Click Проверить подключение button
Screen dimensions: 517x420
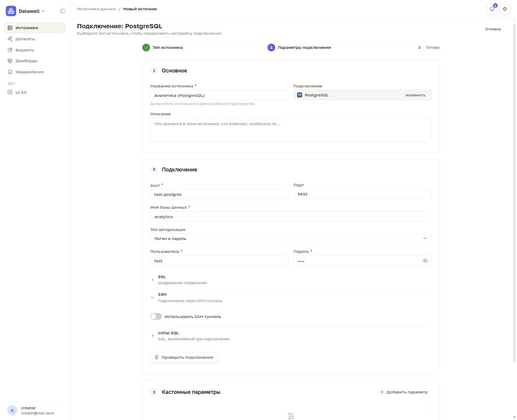[x=183, y=357]
